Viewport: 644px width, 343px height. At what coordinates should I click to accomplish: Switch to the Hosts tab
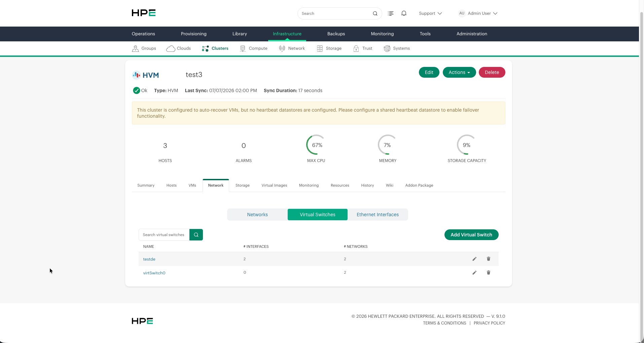point(171,185)
